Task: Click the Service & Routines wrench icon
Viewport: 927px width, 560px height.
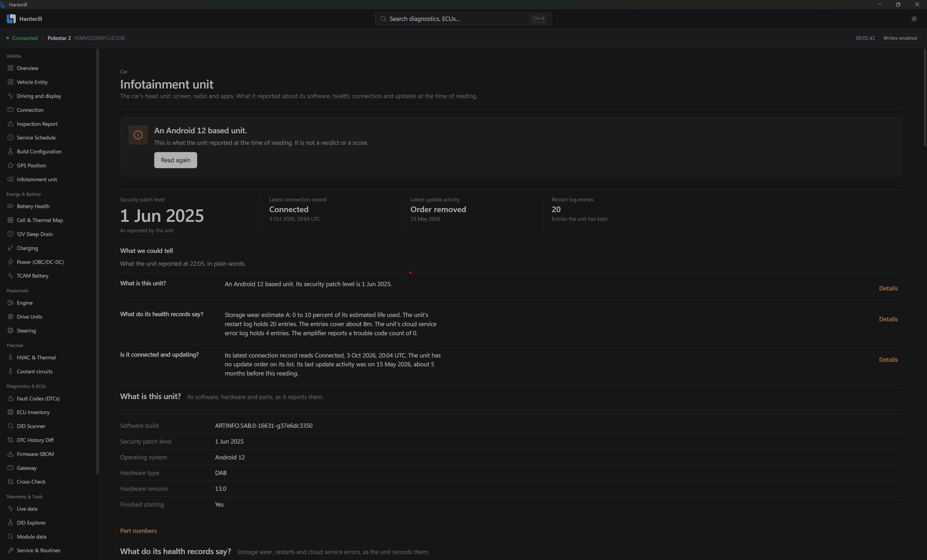Action: point(10,550)
